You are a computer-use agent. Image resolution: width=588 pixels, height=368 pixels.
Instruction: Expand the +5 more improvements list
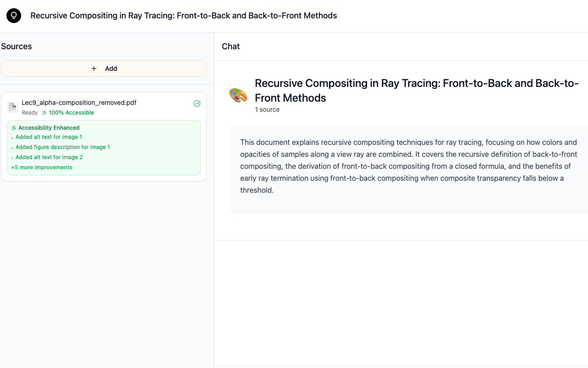coord(42,167)
